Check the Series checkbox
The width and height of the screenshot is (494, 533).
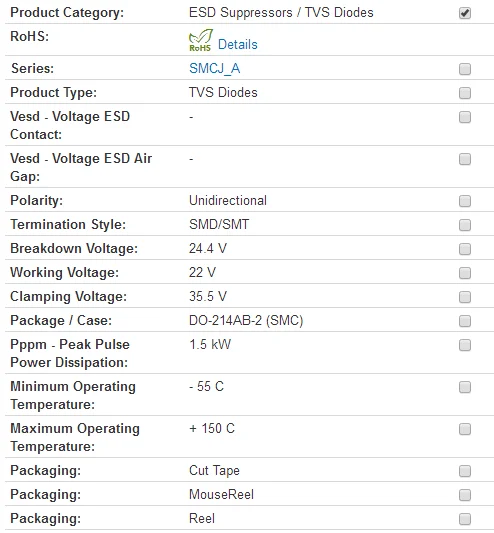click(x=465, y=69)
